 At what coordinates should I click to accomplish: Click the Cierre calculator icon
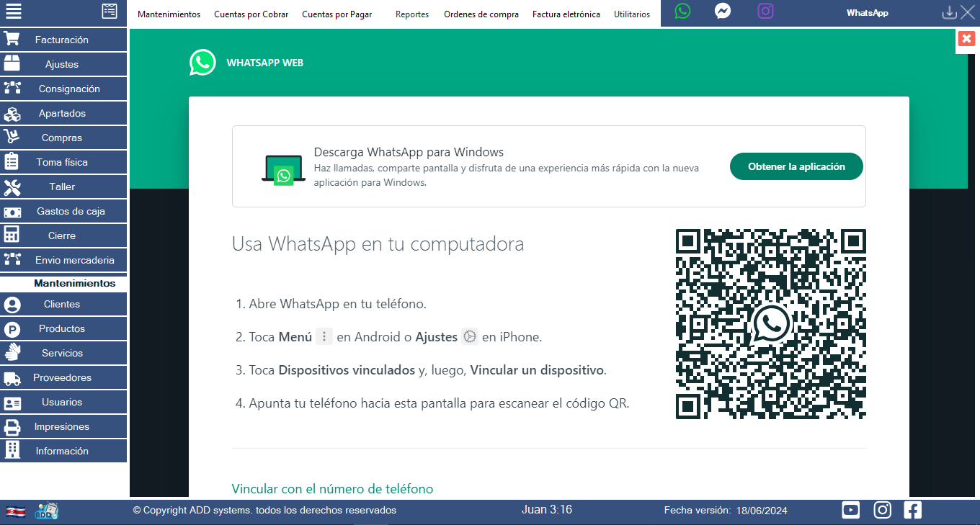click(12, 235)
